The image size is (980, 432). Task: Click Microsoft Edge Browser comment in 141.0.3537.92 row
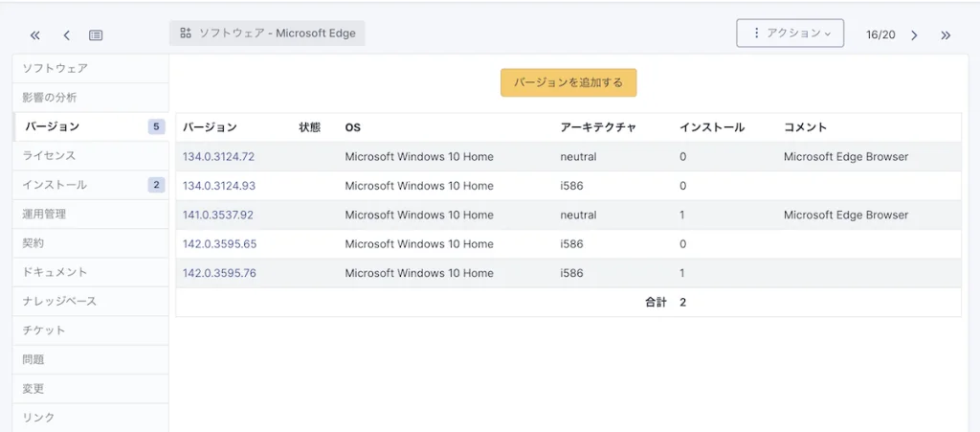[x=846, y=216]
